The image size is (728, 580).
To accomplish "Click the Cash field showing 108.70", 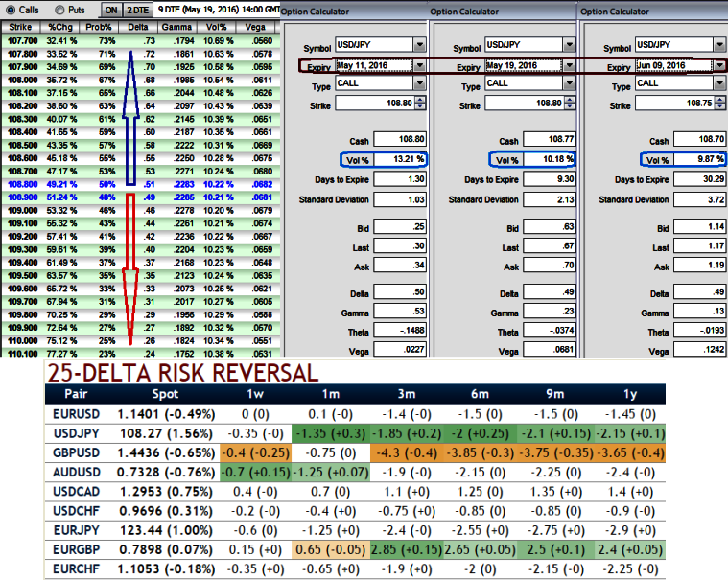I will coord(699,139).
